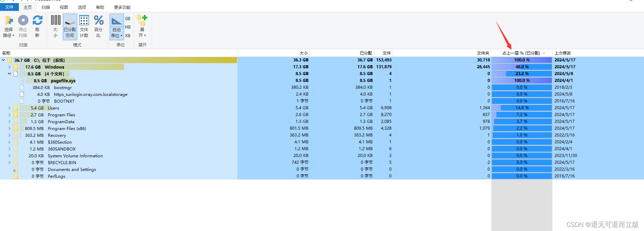The width and height of the screenshot is (644, 231).
Task: Set unit to MB
Action: click(x=128, y=27)
